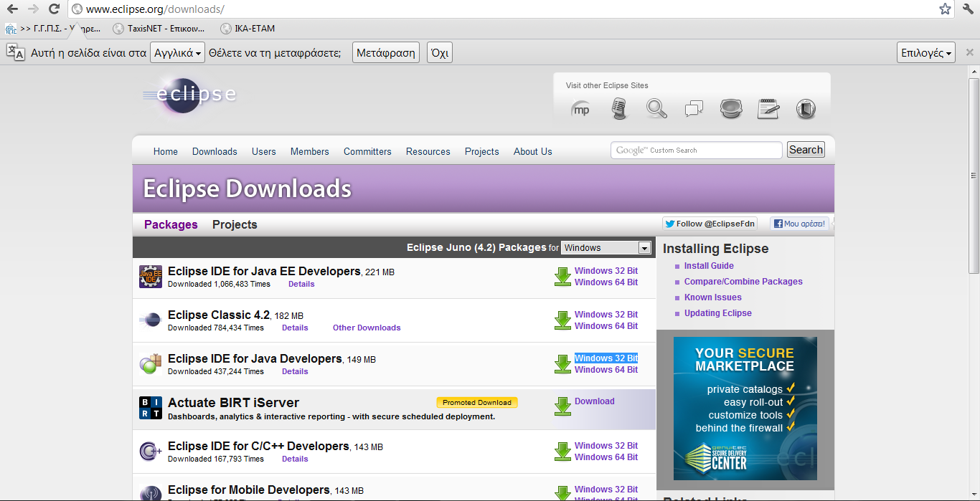Open the notepad with pencil icon
The width and height of the screenshot is (980, 501).
pyautogui.click(x=768, y=109)
